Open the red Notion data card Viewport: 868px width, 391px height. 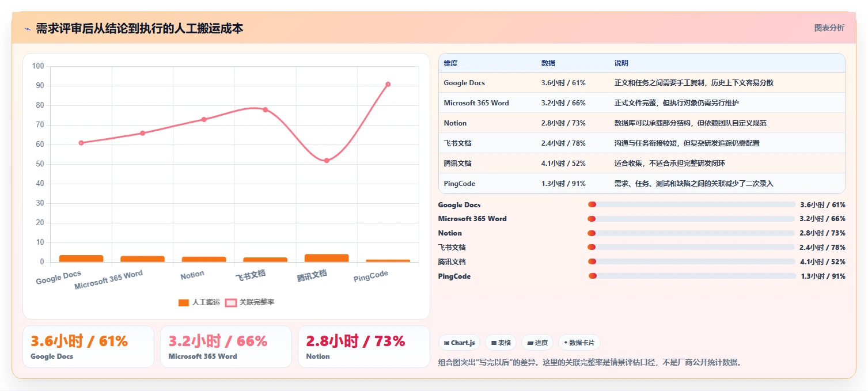363,347
